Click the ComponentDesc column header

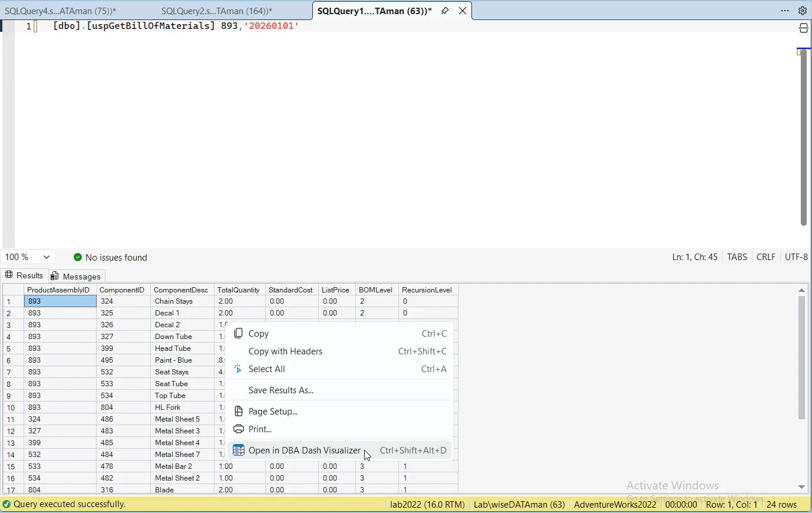tap(181, 290)
